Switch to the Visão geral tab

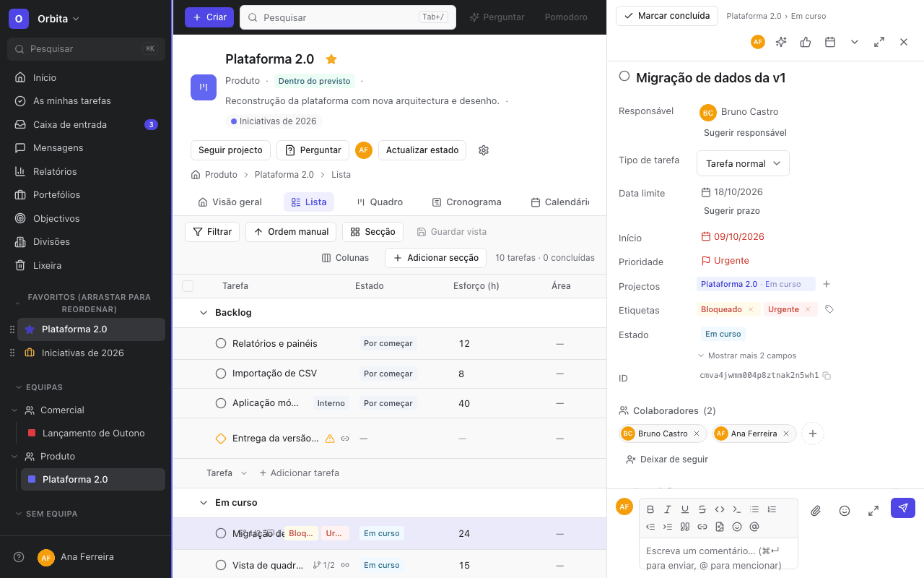coord(230,202)
